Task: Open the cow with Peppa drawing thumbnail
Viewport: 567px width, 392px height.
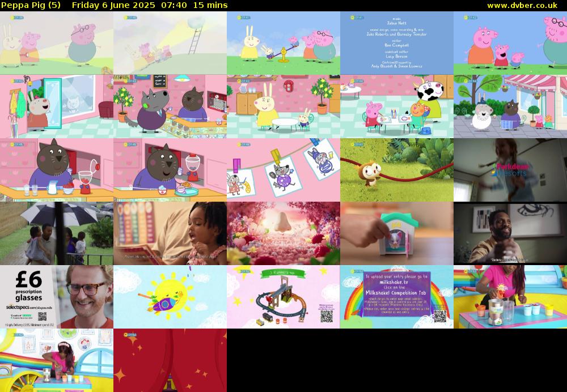Action: 397,106
